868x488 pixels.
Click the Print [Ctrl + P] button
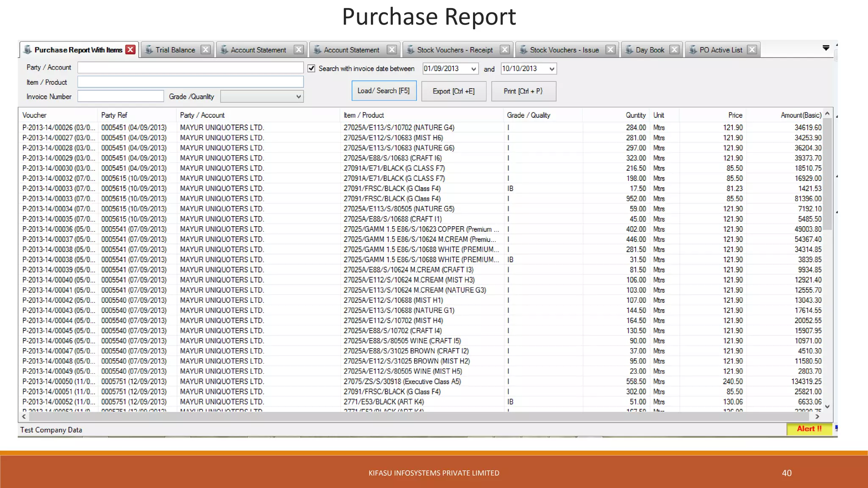pyautogui.click(x=523, y=91)
